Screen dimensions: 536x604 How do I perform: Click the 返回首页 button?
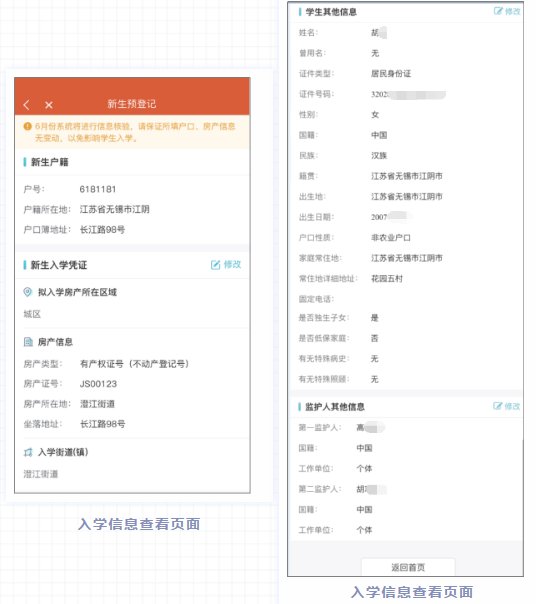pyautogui.click(x=408, y=567)
